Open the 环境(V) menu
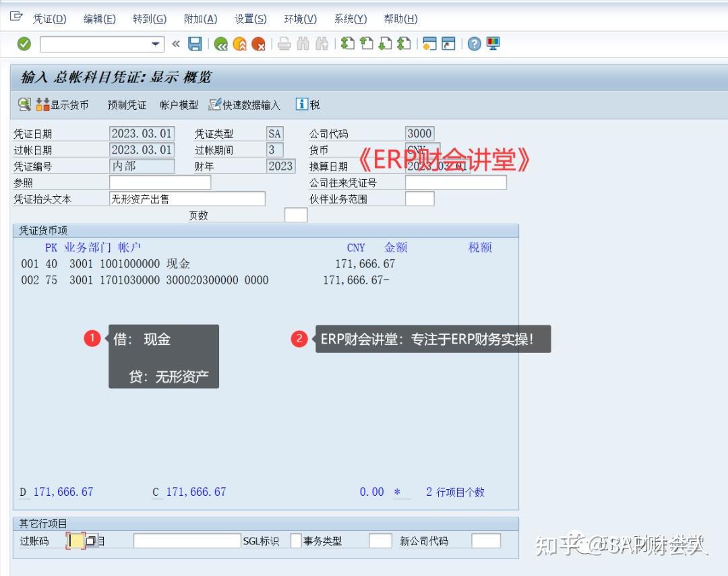728x576 pixels. pos(299,19)
